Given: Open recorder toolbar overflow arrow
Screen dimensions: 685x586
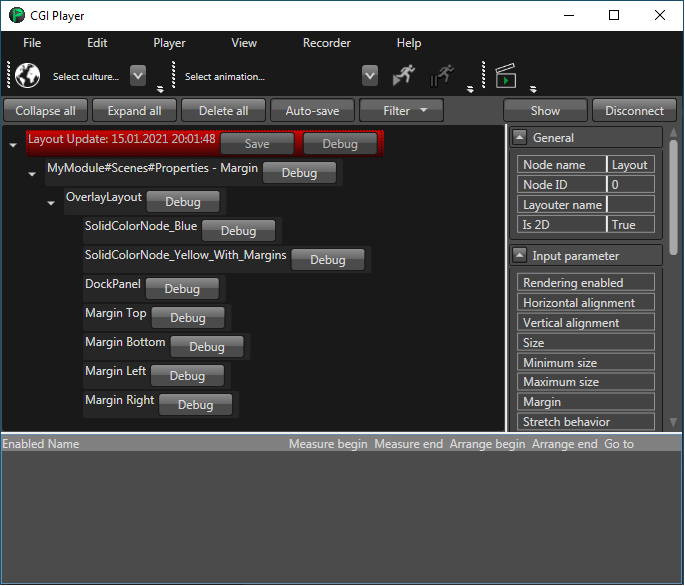Looking at the screenshot, I should click(533, 89).
